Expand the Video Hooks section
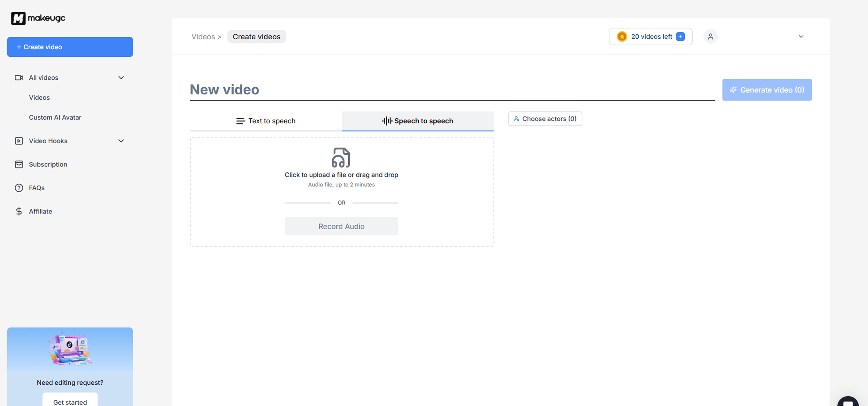This screenshot has height=406, width=868. click(121, 141)
